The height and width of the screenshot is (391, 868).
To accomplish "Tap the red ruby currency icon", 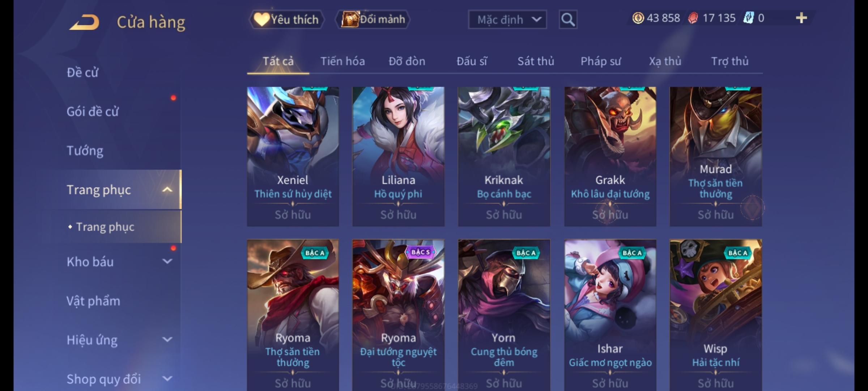I will click(693, 18).
